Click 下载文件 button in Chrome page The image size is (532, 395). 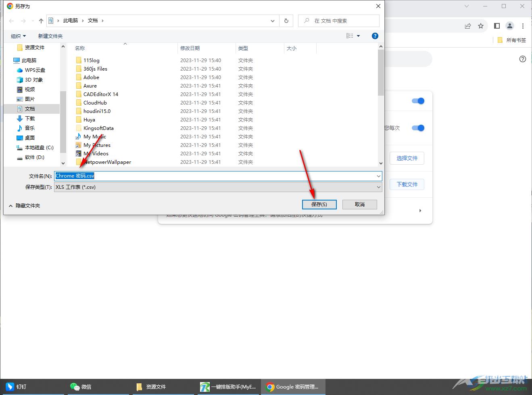pyautogui.click(x=407, y=184)
